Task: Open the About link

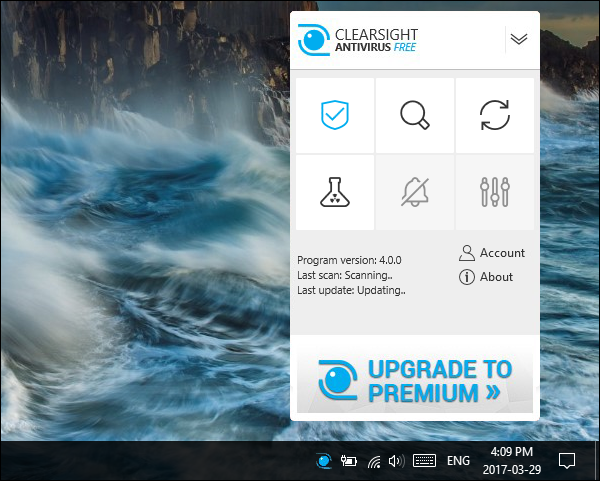Action: (x=486, y=277)
